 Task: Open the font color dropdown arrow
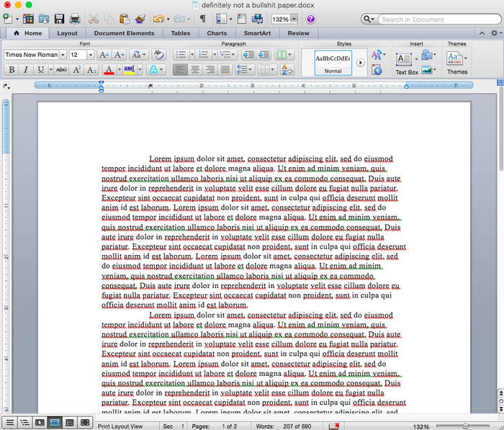point(120,69)
